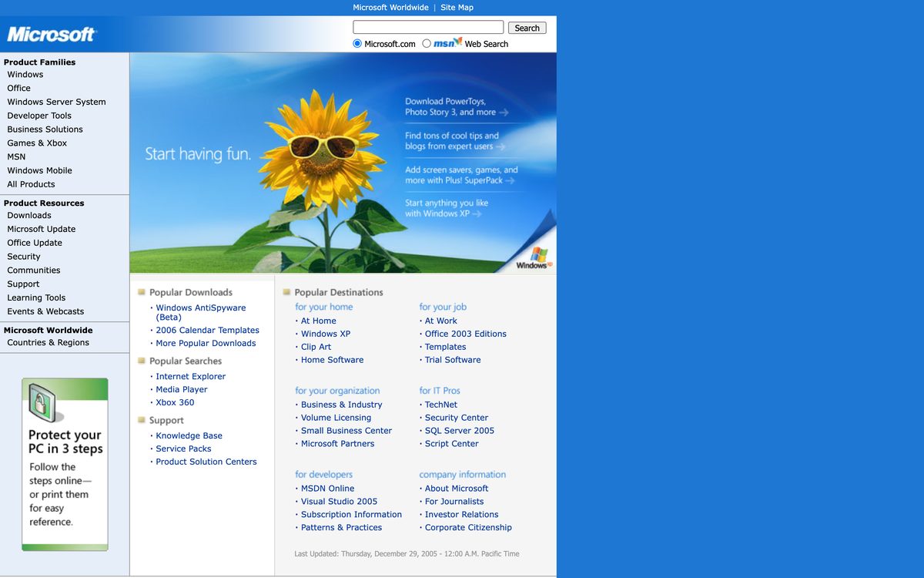Viewport: 924px width, 578px height.
Task: Open TechNet link
Action: click(x=441, y=405)
